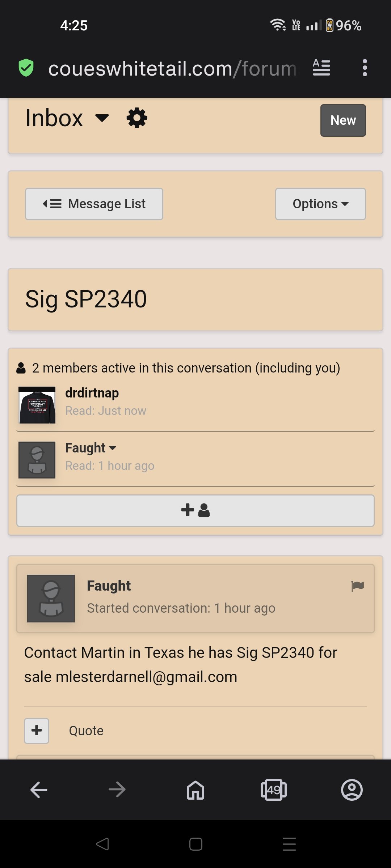Viewport: 391px width, 868px height.
Task: Add a member to the conversation
Action: tap(195, 510)
